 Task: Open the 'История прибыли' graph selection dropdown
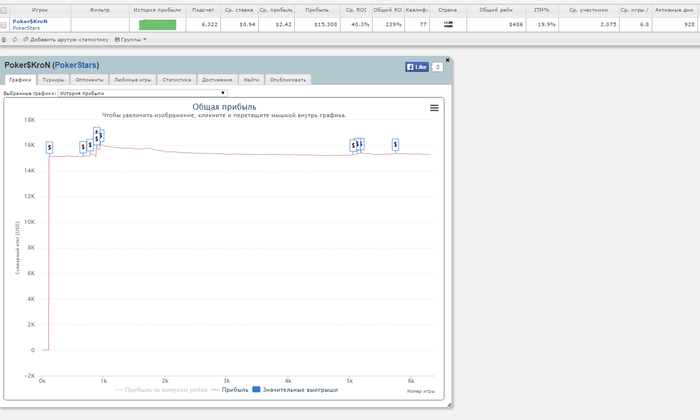click(142, 93)
